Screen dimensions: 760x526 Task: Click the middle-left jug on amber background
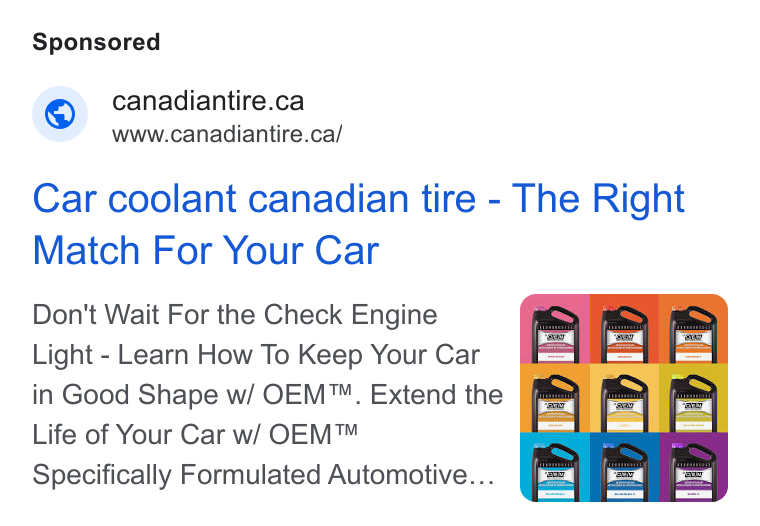555,398
